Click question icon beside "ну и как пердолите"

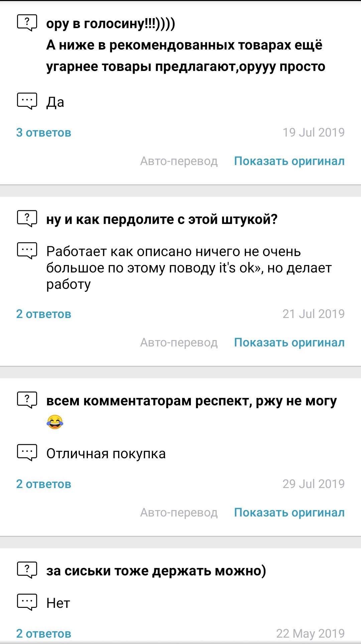click(27, 219)
